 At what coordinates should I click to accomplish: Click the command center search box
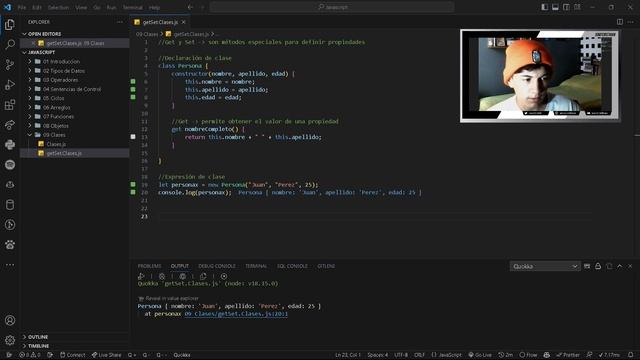point(332,7)
